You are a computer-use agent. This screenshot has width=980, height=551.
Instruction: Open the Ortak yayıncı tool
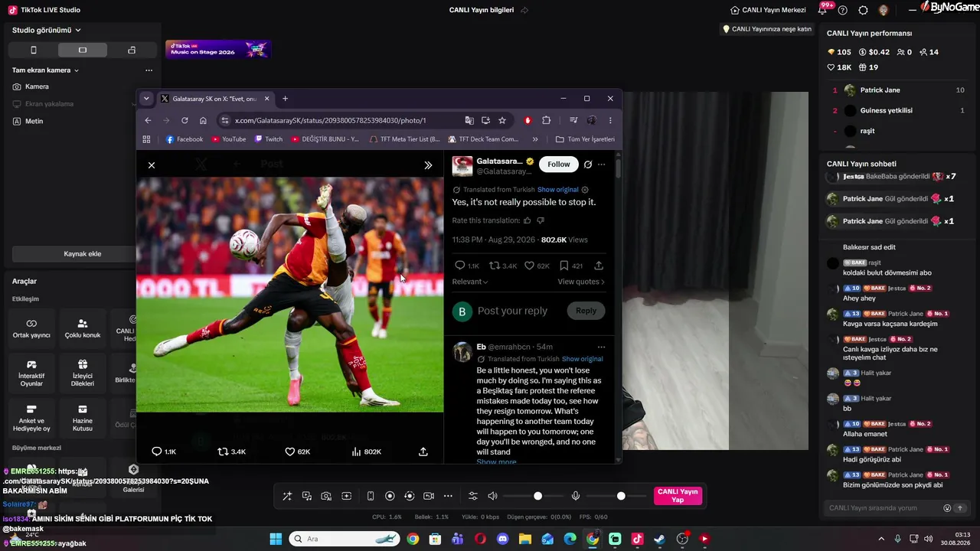(31, 328)
